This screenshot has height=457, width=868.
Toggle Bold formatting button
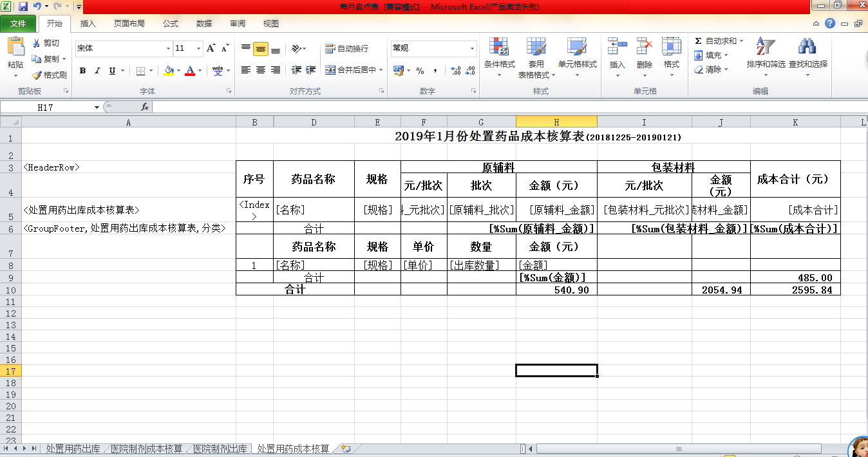click(82, 71)
